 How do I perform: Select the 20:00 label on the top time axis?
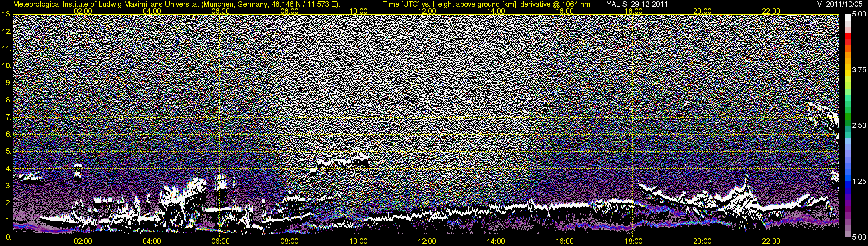click(x=702, y=11)
